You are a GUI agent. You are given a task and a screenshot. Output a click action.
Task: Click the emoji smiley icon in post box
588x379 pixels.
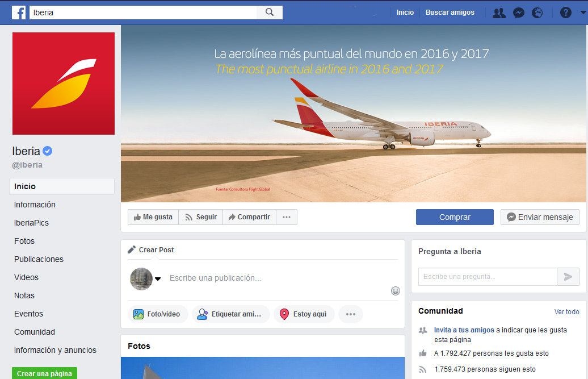[395, 291]
